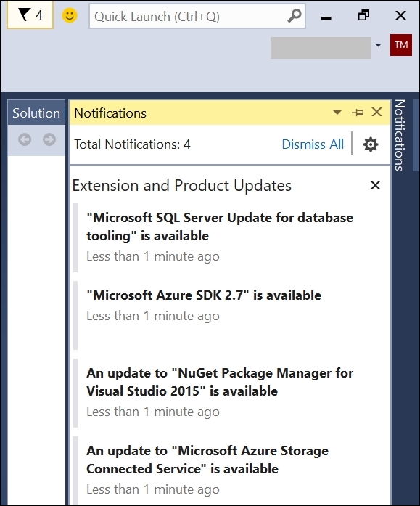
Task: Open the TM account avatar
Action: (x=400, y=45)
